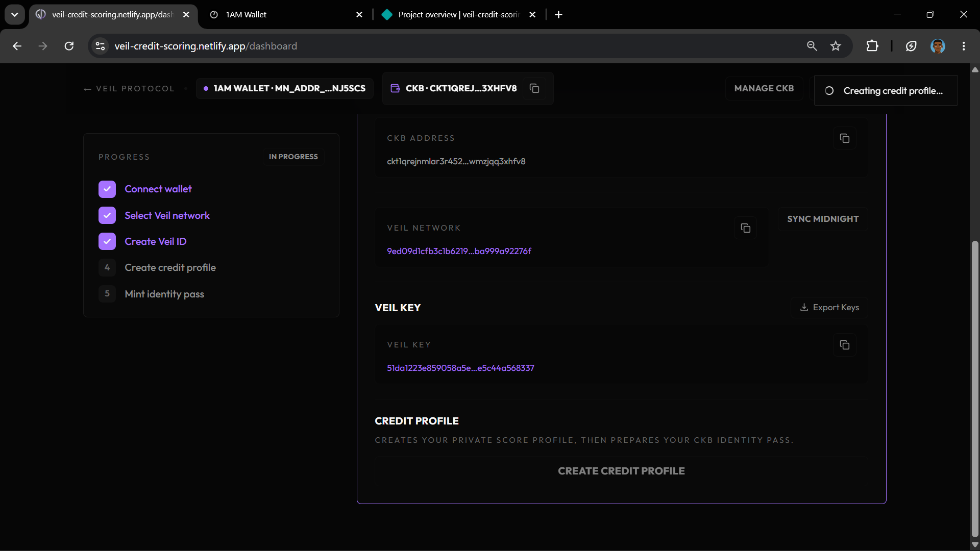Click the scrollbar down arrow
The image size is (980, 551).
[975, 544]
